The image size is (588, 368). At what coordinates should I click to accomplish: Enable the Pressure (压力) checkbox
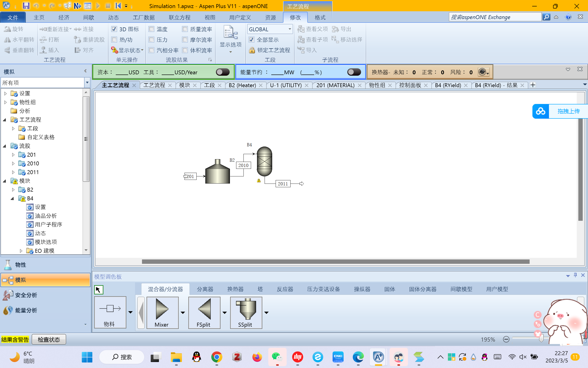click(x=151, y=39)
